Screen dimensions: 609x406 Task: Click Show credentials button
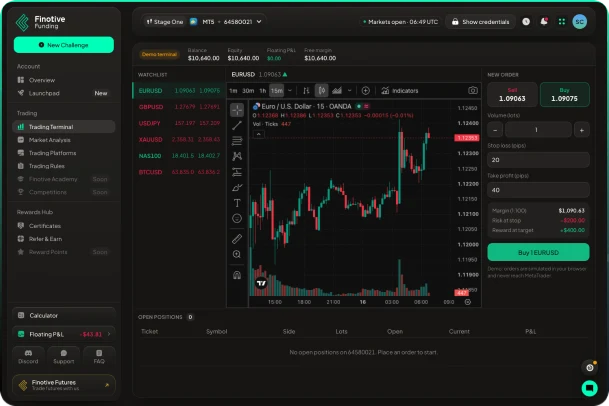(480, 22)
